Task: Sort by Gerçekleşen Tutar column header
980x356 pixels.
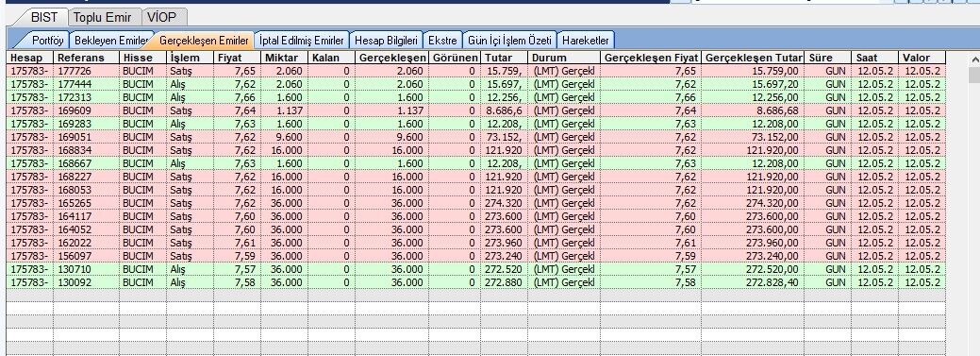Action: click(753, 58)
